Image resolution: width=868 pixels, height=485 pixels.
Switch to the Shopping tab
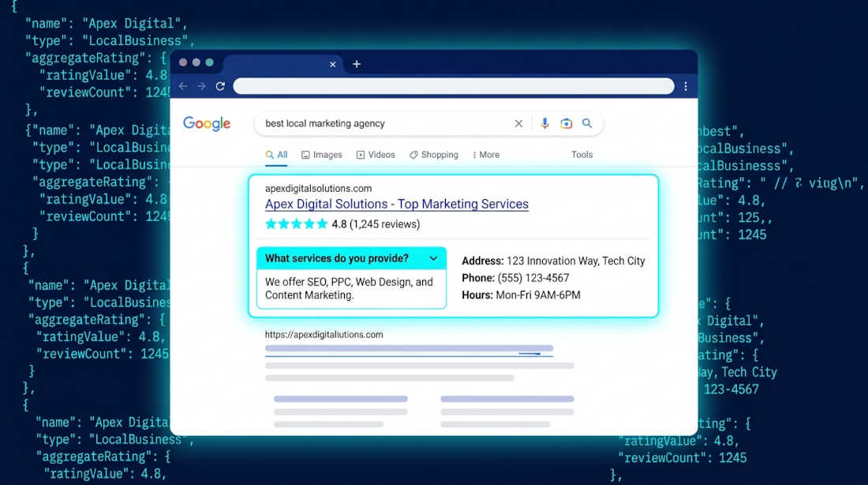pos(434,155)
